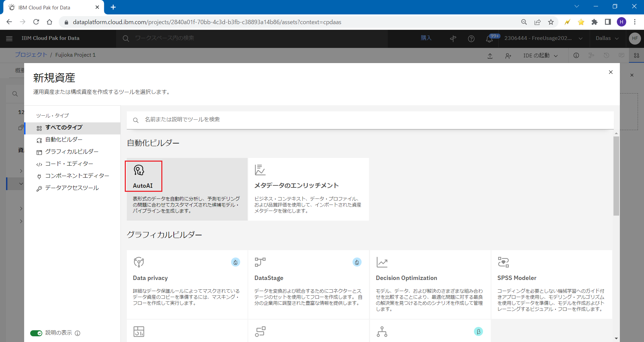Click the プロジェクト breadcrumb link
Image resolution: width=644 pixels, height=342 pixels.
click(x=31, y=55)
